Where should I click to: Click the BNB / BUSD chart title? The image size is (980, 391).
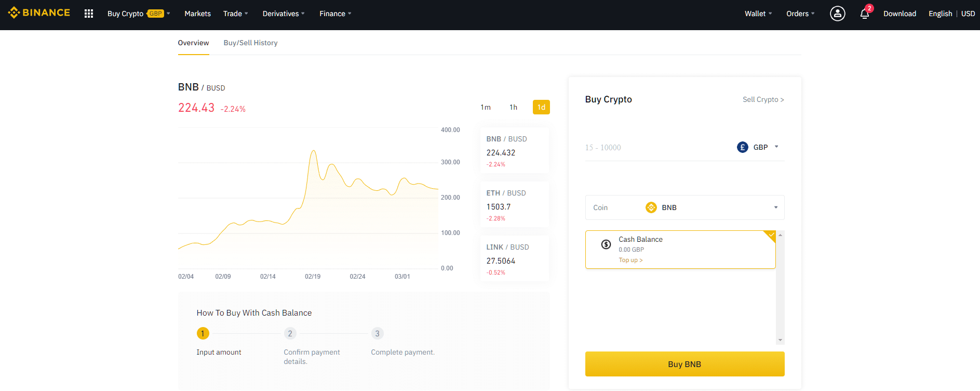tap(202, 87)
